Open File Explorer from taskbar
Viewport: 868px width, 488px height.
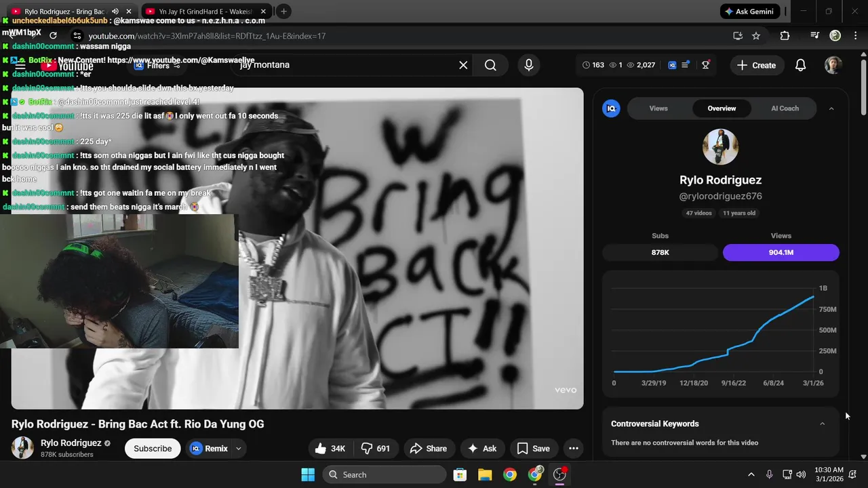point(485,474)
